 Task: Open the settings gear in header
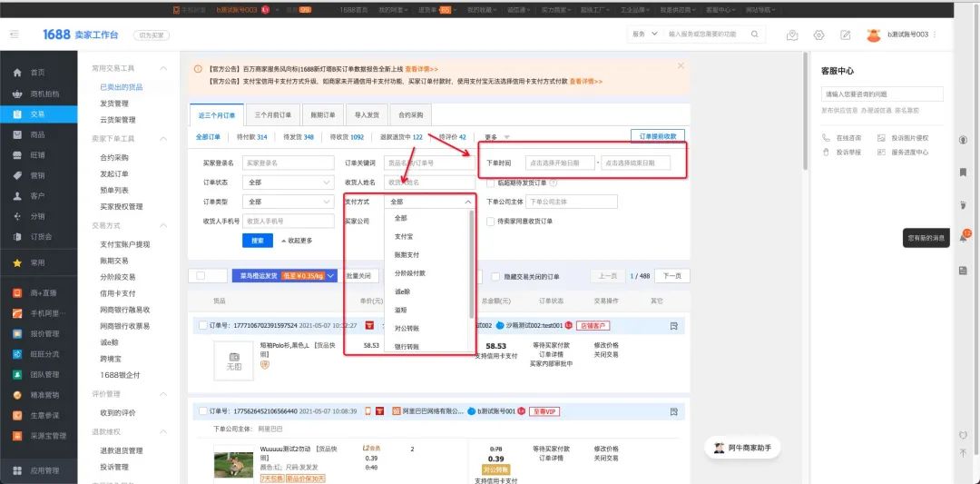tap(818, 35)
